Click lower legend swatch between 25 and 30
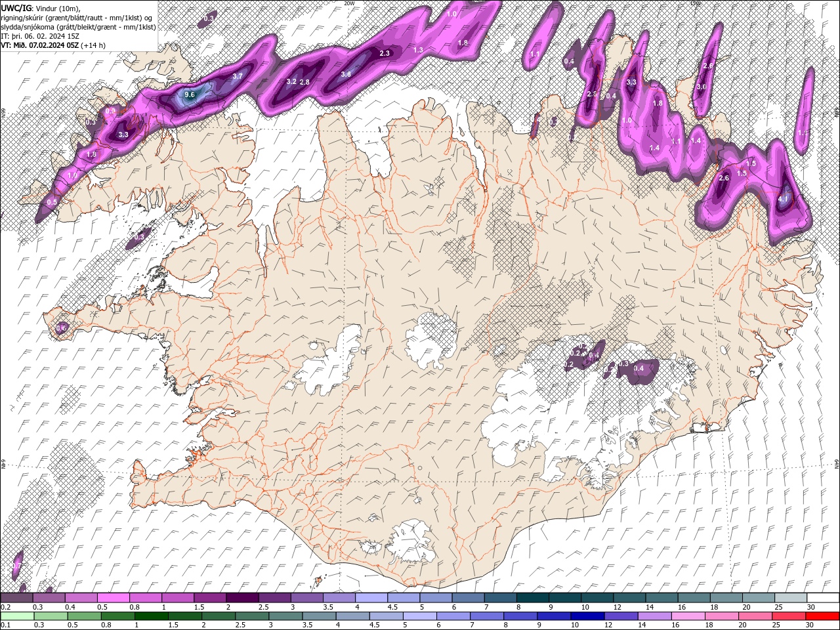 pos(787,616)
